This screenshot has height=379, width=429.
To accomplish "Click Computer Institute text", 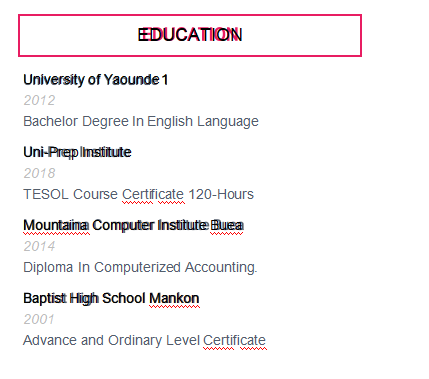I will coord(150,226).
